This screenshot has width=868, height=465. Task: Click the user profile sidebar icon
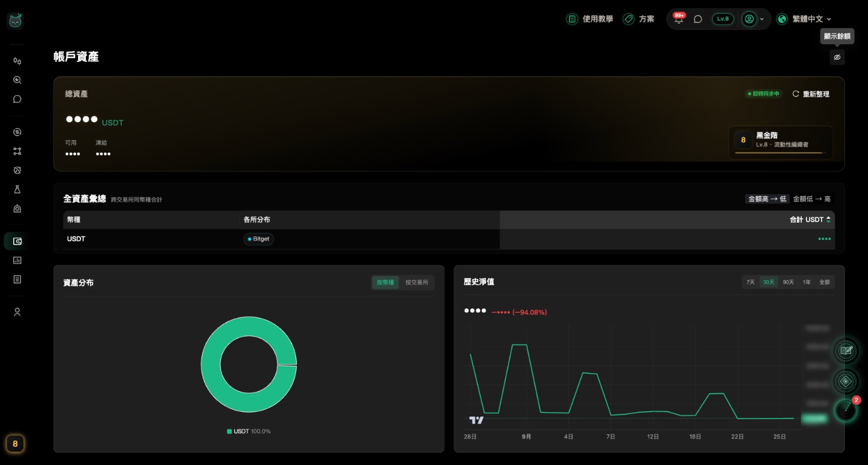[x=17, y=312]
